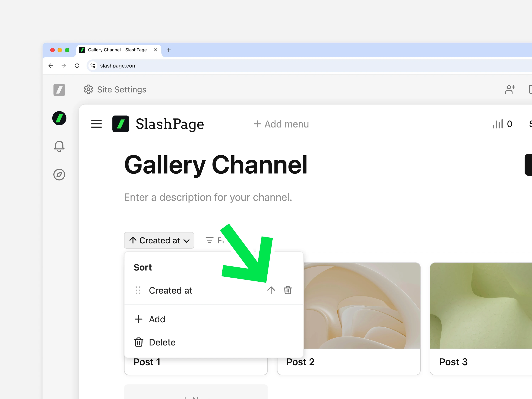Select the Gallery Channel - SlashPage tab

coord(119,50)
